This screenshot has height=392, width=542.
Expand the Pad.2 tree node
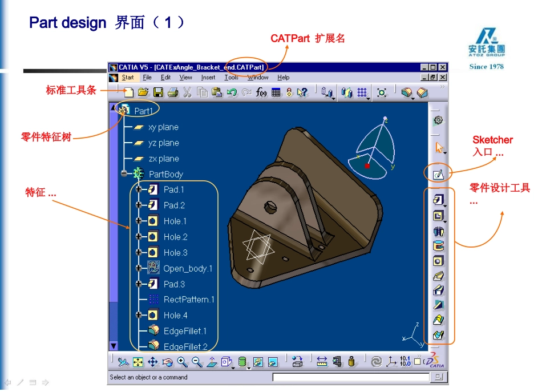[139, 205]
